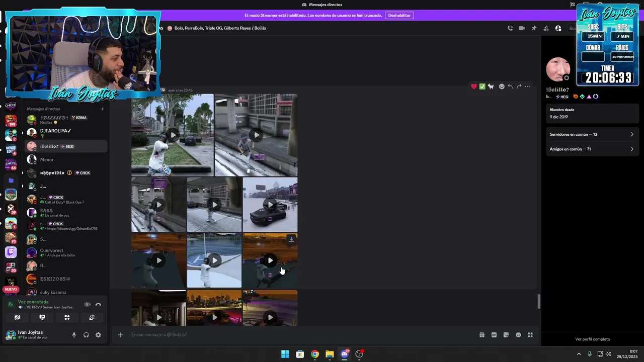Open Ivan Joyitas user profile avatar
The image size is (644, 362).
[x=11, y=335]
